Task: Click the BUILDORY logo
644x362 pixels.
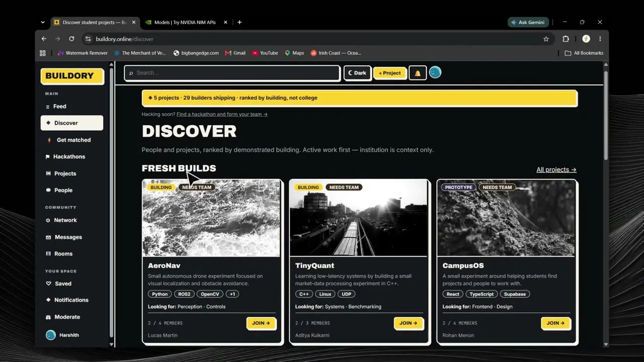Action: tap(72, 76)
